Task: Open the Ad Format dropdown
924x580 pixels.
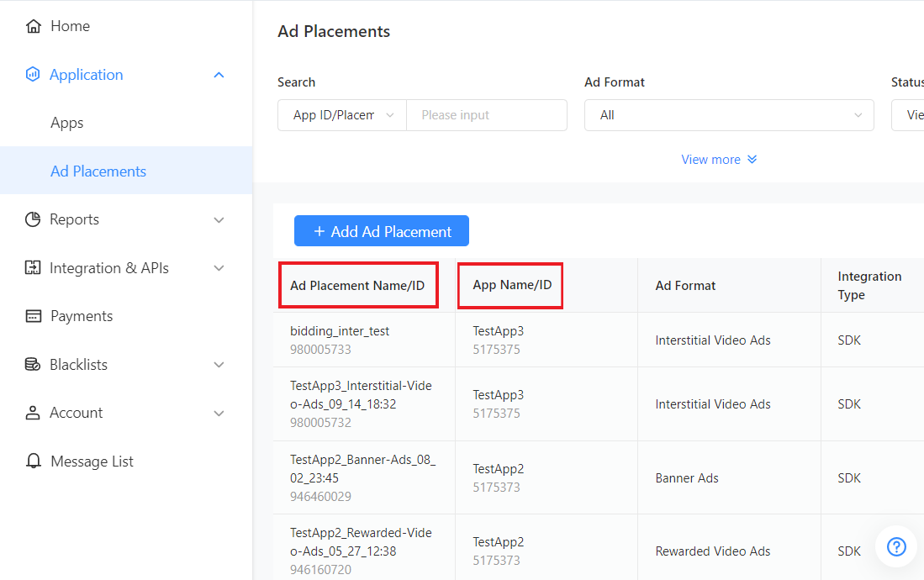Action: [728, 115]
